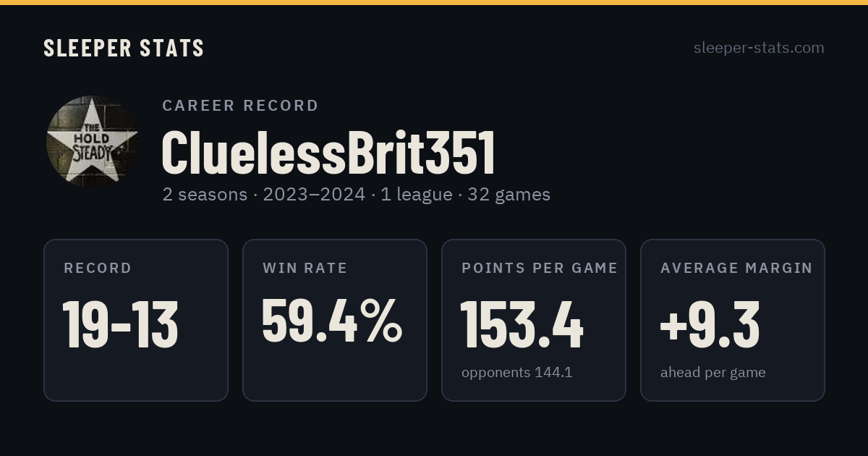868x456 pixels.
Task: Click the AVERAGE MARGIN label
Action: [x=736, y=269]
